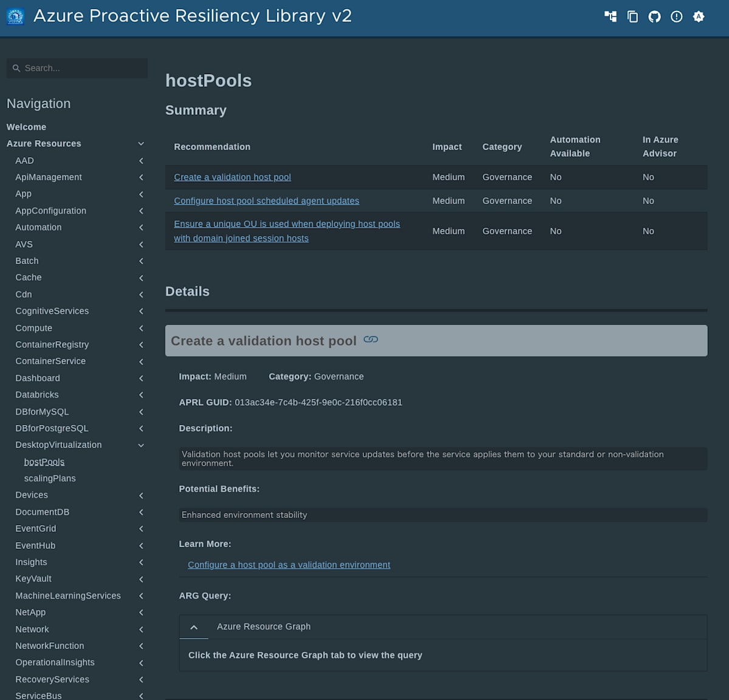729x700 pixels.
Task: Follow the Configure host pool scheduled agent updates link
Action: pyautogui.click(x=266, y=200)
